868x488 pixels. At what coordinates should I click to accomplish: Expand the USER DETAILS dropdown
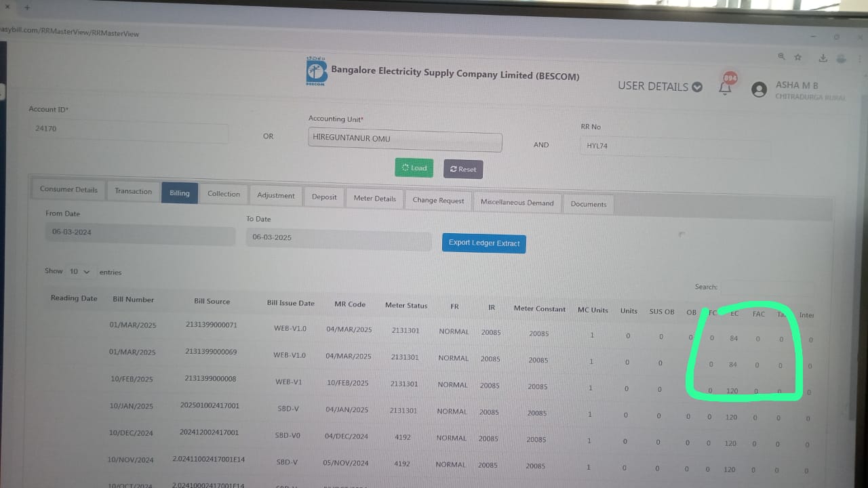(x=660, y=86)
